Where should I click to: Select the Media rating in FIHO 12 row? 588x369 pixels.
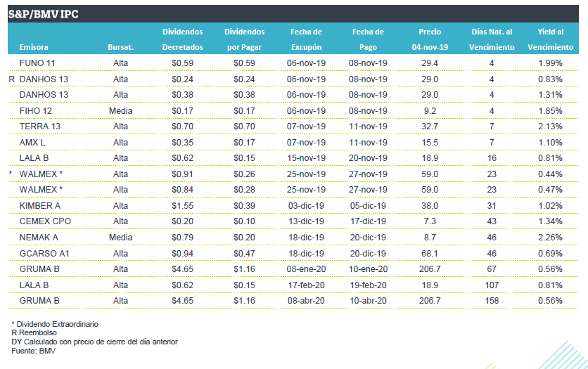coord(120,111)
